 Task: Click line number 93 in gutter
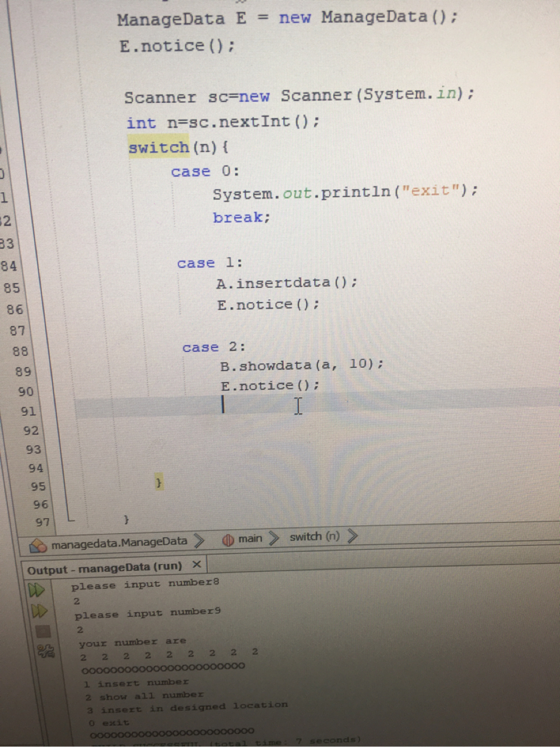(33, 450)
